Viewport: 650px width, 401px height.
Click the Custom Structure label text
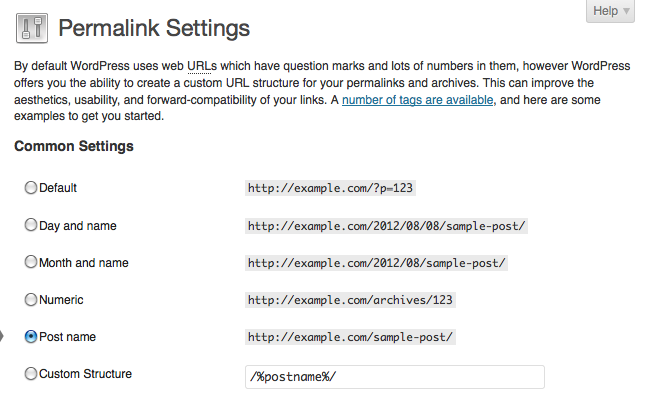(x=86, y=374)
